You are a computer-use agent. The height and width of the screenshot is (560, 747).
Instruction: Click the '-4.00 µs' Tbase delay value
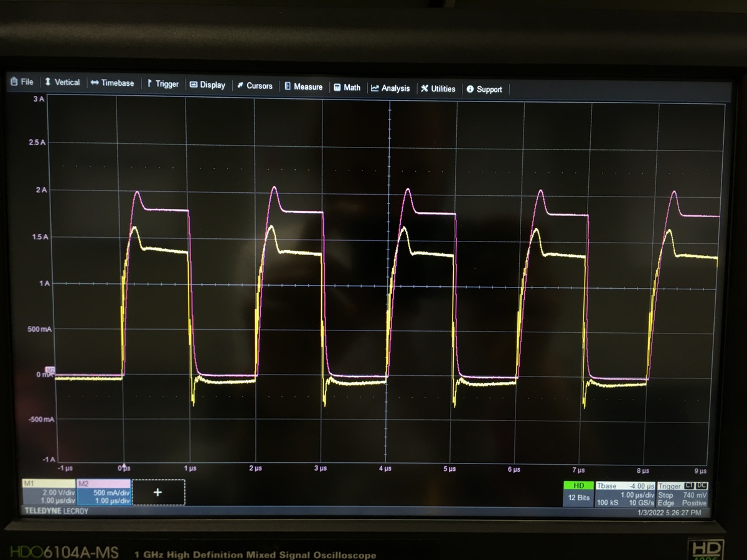[x=641, y=486]
